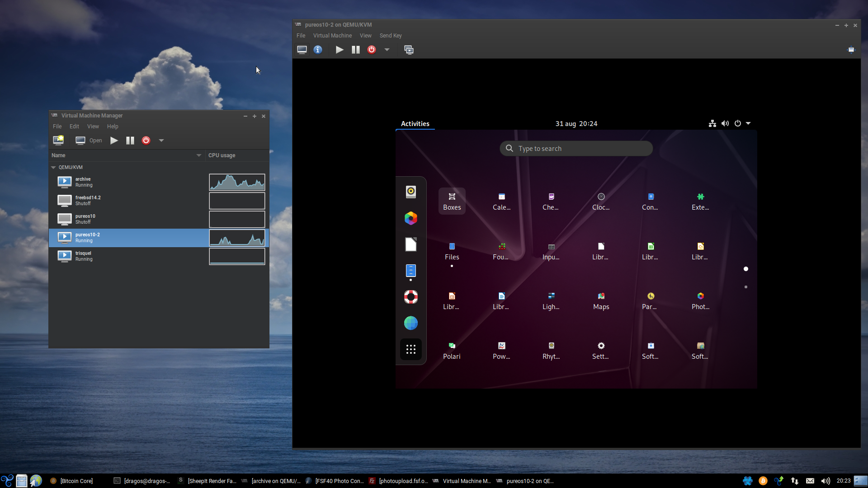Screen dimensions: 868x488
Task: Open the Send Key menu
Action: click(390, 36)
